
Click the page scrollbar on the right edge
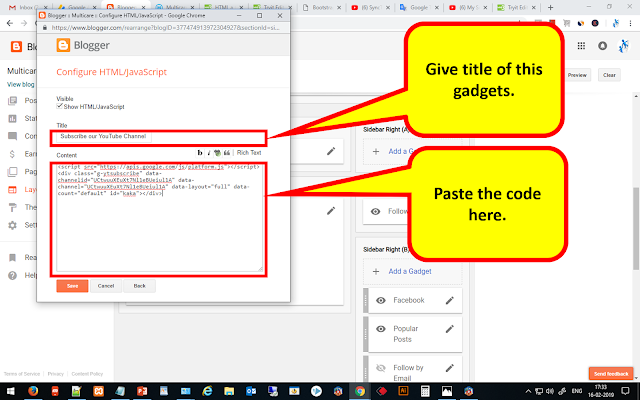pos(636,229)
